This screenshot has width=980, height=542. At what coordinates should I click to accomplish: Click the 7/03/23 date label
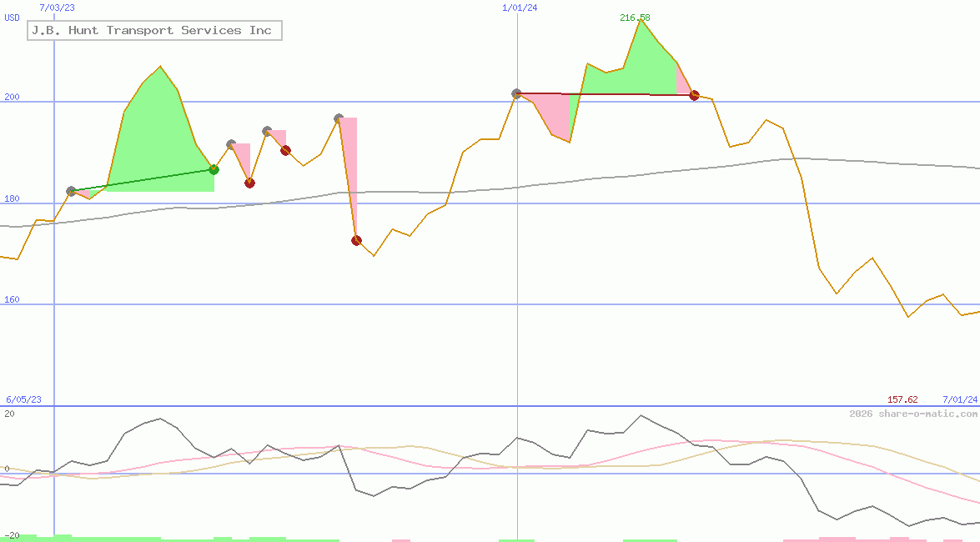pyautogui.click(x=57, y=8)
